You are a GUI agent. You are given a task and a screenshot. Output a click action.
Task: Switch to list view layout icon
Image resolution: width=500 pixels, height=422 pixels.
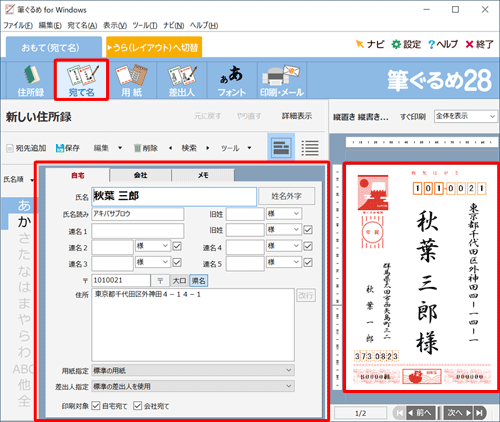pos(310,147)
